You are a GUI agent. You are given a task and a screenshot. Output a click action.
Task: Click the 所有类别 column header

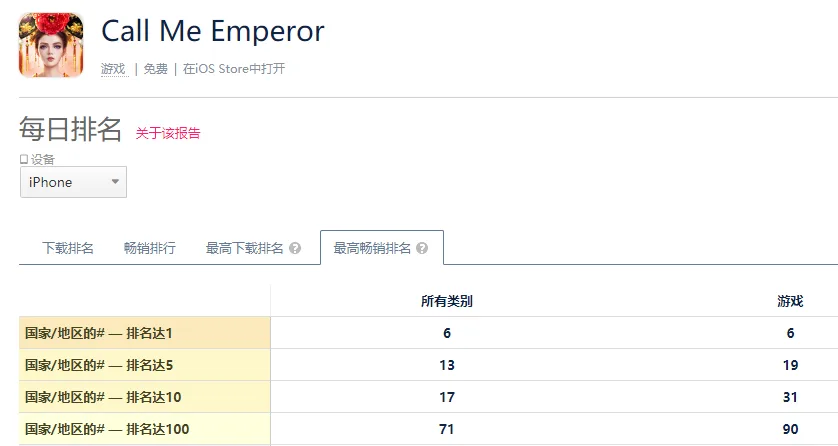446,301
